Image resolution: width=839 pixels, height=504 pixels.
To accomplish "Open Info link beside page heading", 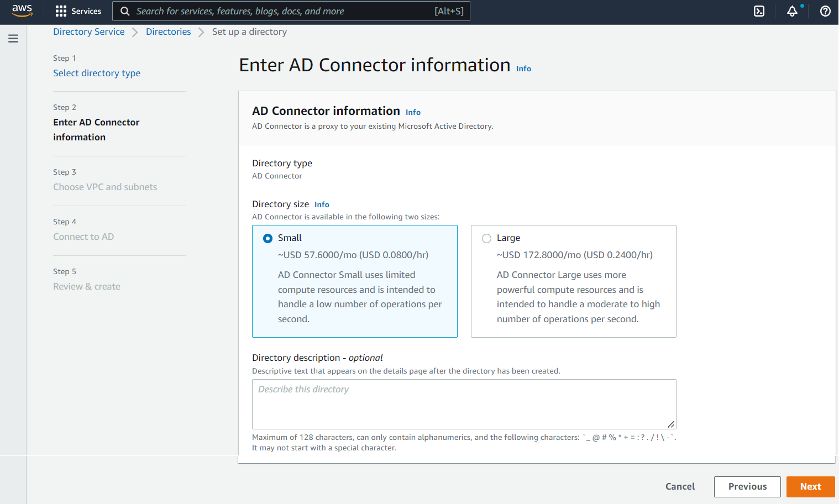I will coord(523,69).
